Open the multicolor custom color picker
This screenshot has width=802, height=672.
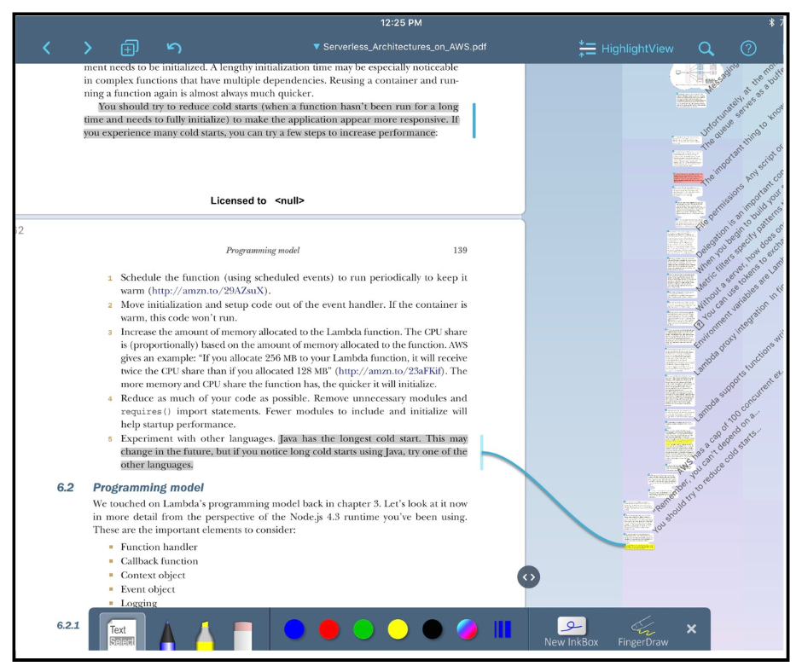[468, 629]
